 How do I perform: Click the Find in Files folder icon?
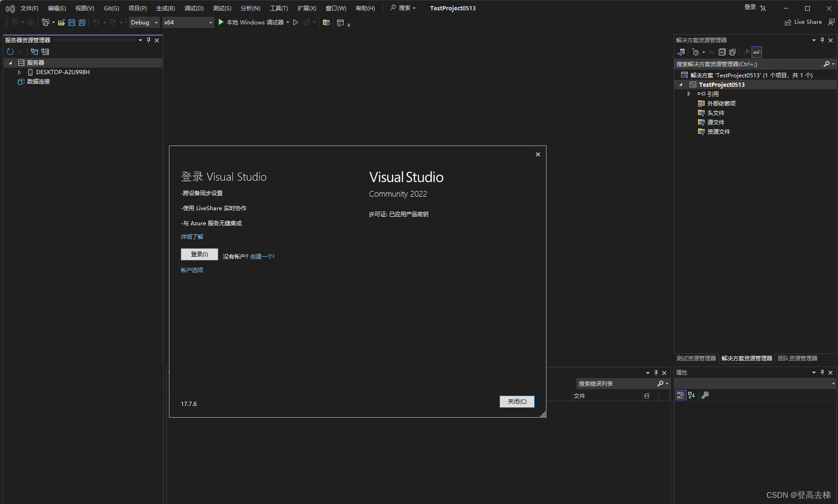pyautogui.click(x=326, y=22)
